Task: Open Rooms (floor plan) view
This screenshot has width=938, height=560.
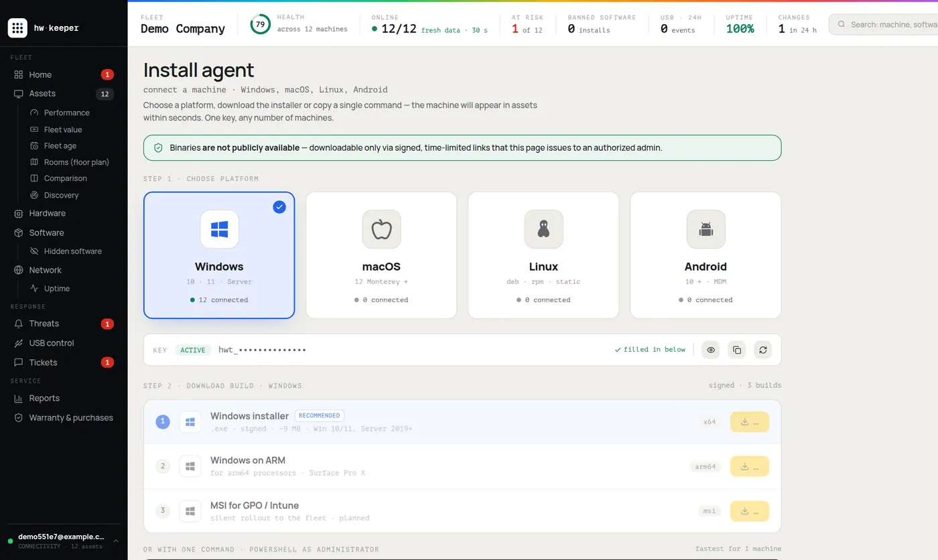Action: (x=76, y=162)
